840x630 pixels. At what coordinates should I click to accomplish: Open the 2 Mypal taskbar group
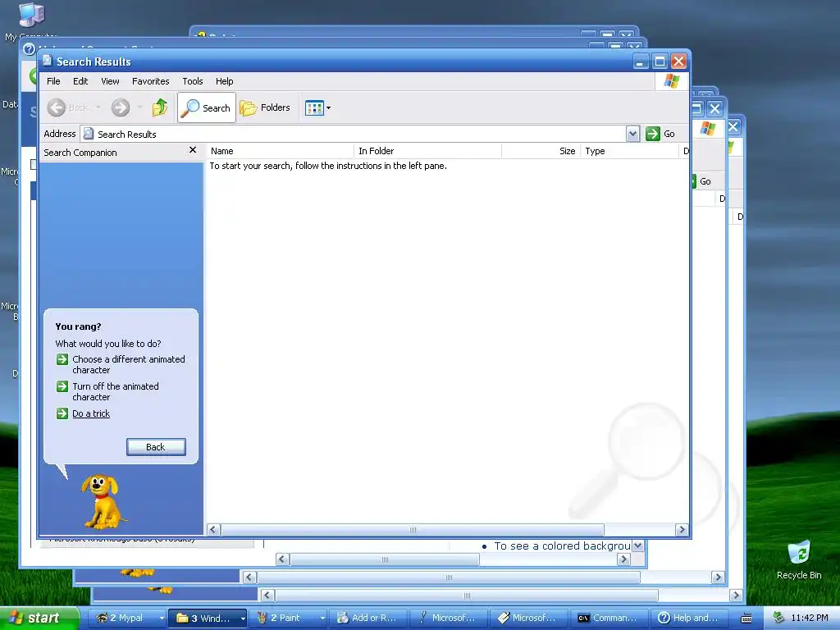pyautogui.click(x=126, y=618)
